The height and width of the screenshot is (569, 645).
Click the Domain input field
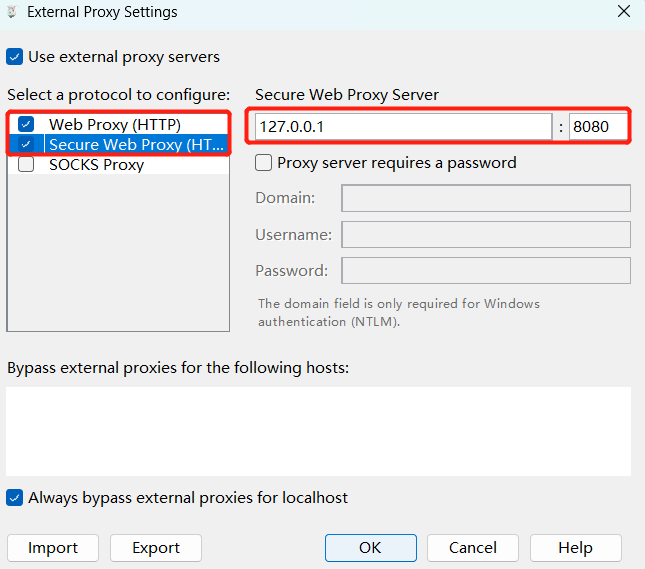coord(486,198)
